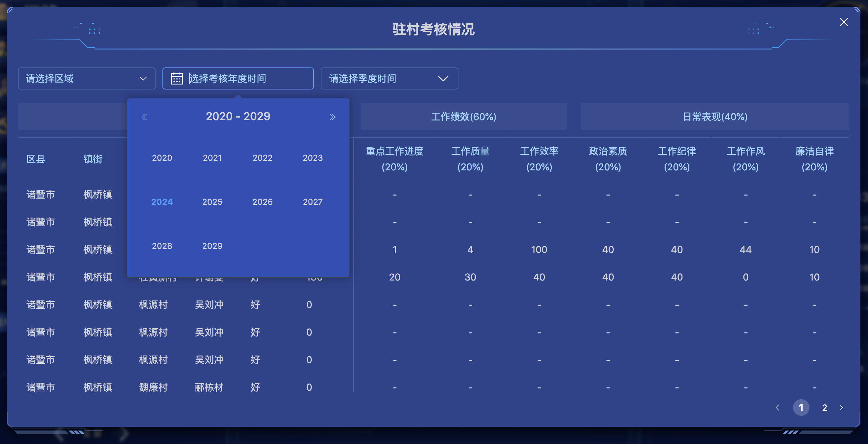Choose year 2023 from year panel

(313, 158)
